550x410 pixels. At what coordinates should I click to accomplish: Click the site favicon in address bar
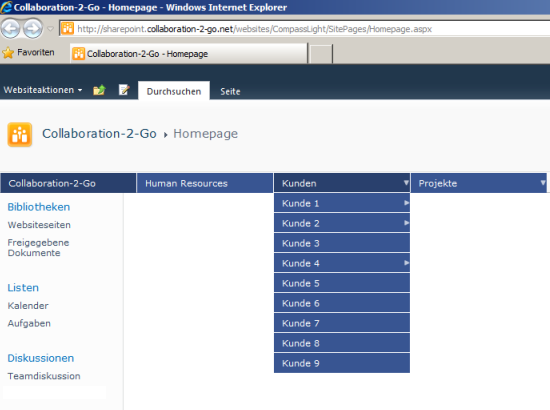coord(67,28)
